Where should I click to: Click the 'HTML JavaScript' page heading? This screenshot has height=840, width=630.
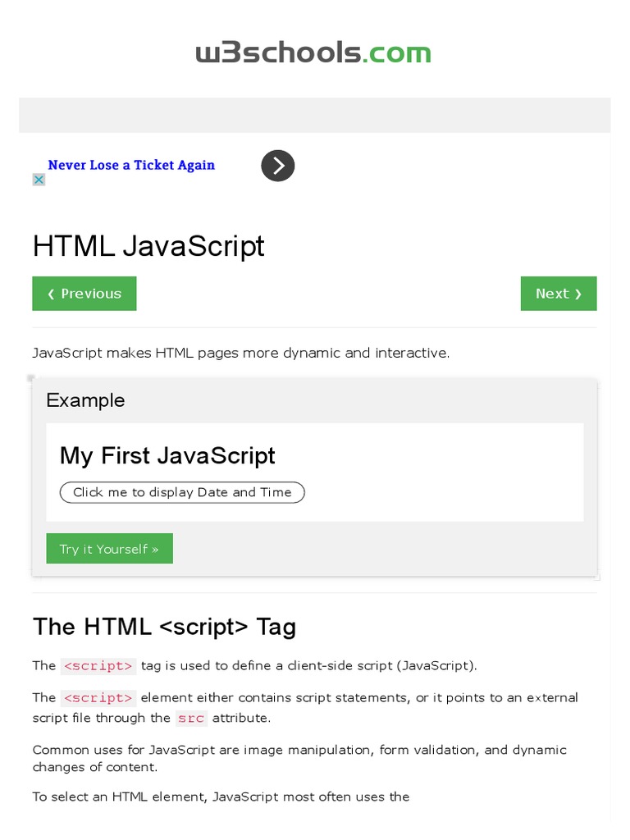pyautogui.click(x=148, y=246)
